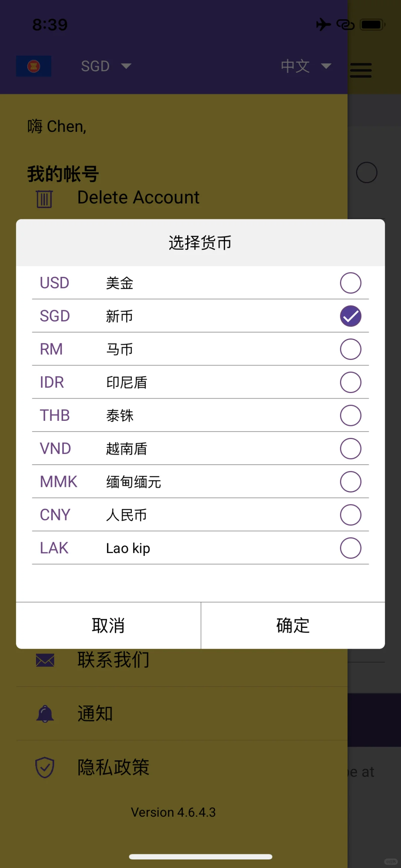The image size is (401, 868).
Task: Tap the notifications bell icon
Action: click(45, 714)
